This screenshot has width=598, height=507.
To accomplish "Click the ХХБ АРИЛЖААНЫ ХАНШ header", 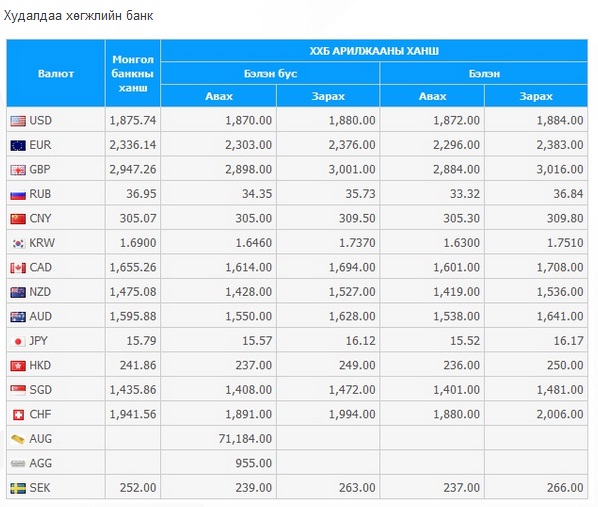I will [374, 51].
